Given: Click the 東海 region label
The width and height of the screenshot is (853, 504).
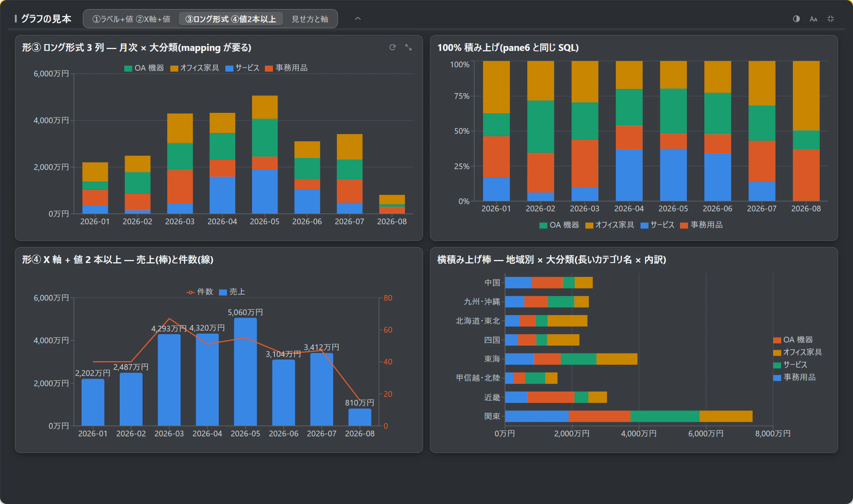Looking at the screenshot, I should coord(492,359).
